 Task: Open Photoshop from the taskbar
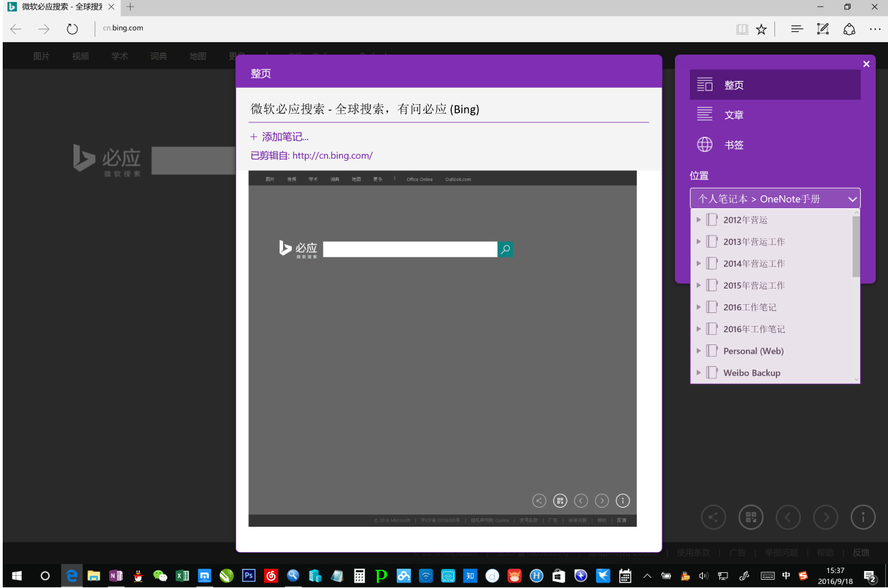249,576
